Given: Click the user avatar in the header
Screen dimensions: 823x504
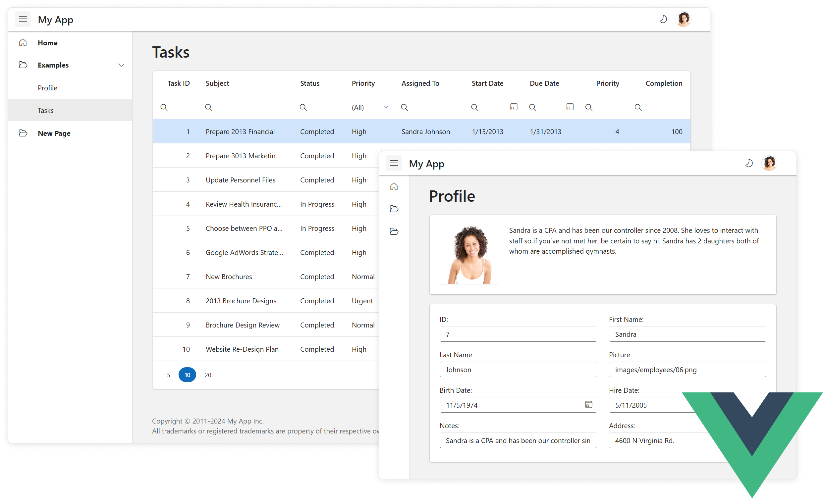Looking at the screenshot, I should [683, 19].
